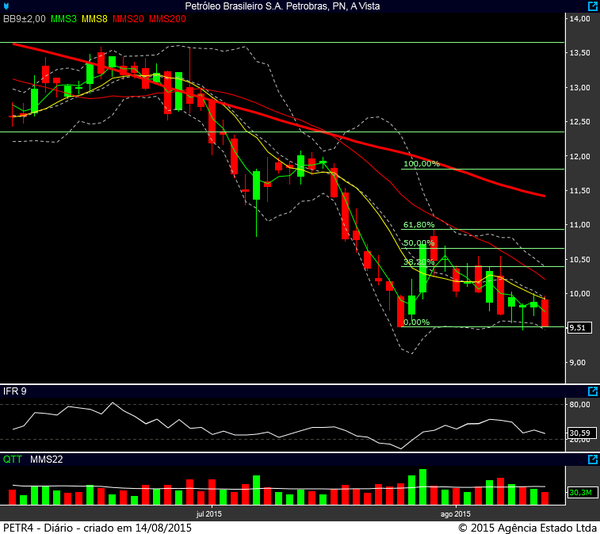Pop out the IFR 9 indicator panel
This screenshot has width=600, height=534.
tap(592, 390)
